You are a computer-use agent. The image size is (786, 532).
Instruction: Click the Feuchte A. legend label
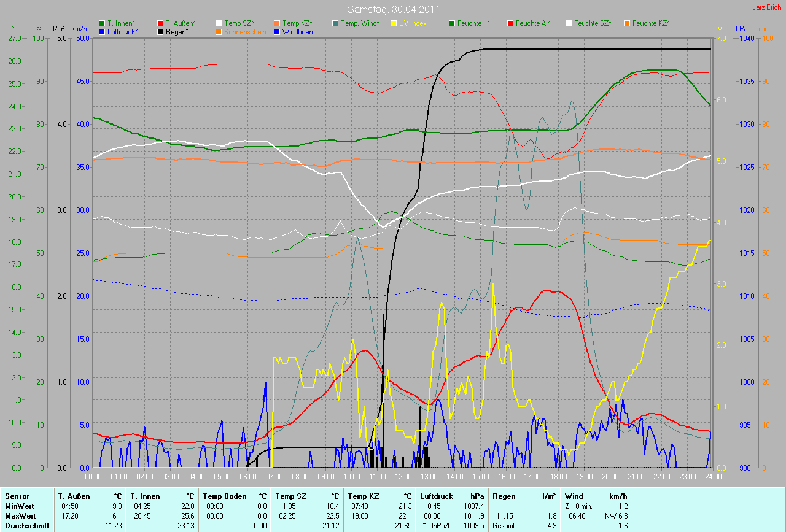[532, 23]
